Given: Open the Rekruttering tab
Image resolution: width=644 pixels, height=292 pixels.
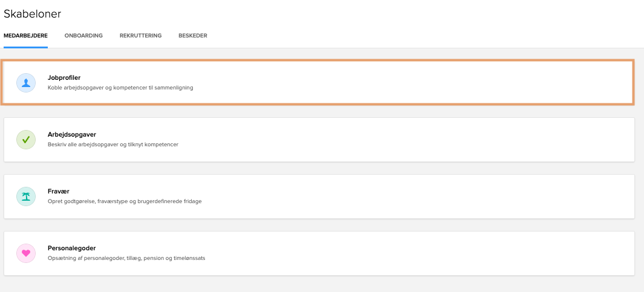Looking at the screenshot, I should pos(140,36).
